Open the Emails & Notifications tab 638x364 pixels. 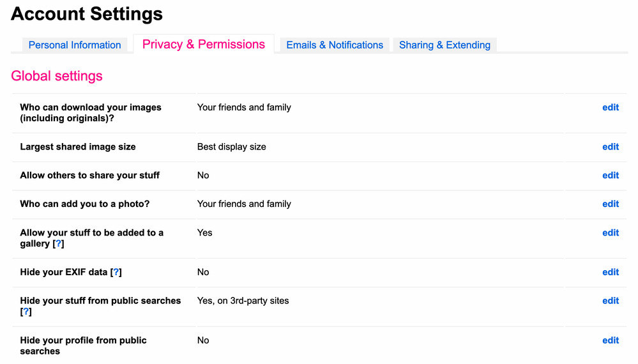(335, 45)
